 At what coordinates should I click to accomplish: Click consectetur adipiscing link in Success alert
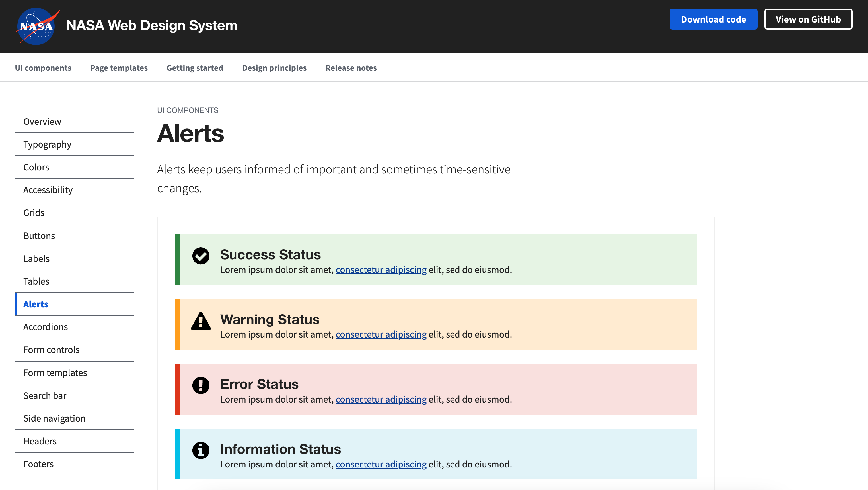point(381,270)
